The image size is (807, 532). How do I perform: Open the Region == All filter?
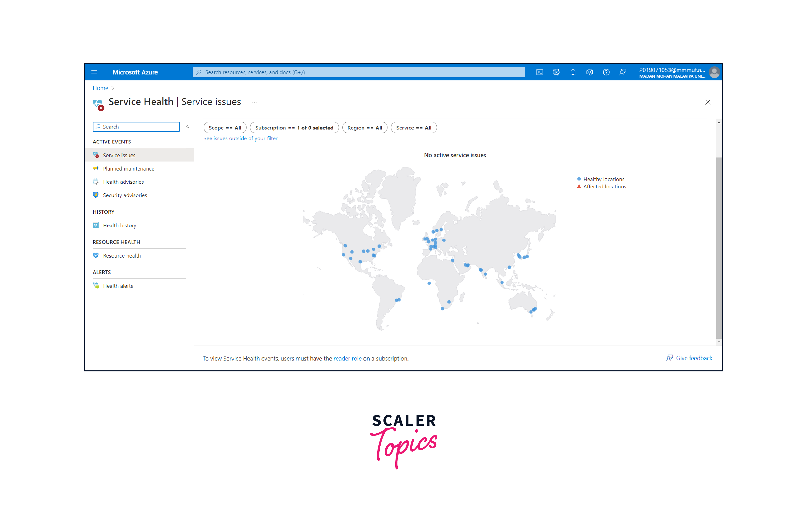click(364, 128)
